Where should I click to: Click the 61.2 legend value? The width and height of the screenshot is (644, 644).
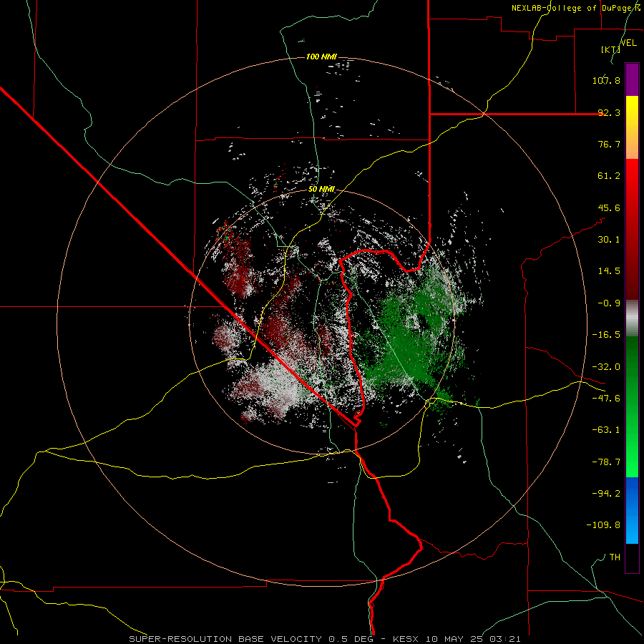[609, 176]
